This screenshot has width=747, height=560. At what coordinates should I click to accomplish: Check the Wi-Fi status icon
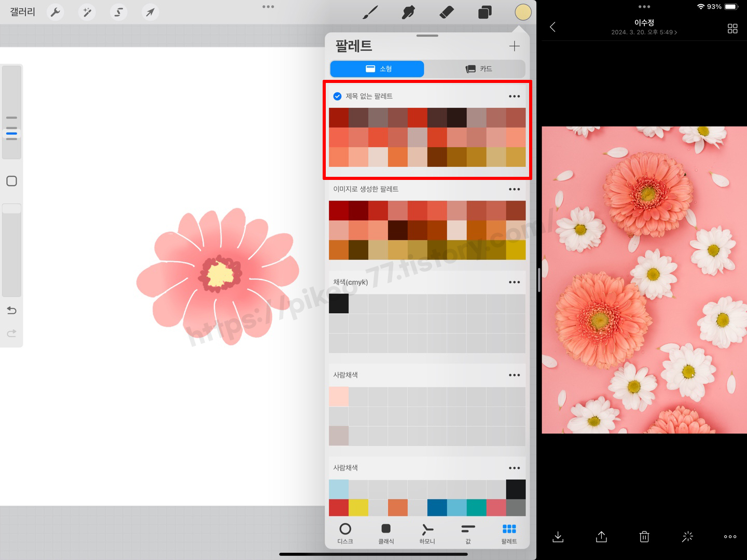coord(701,7)
